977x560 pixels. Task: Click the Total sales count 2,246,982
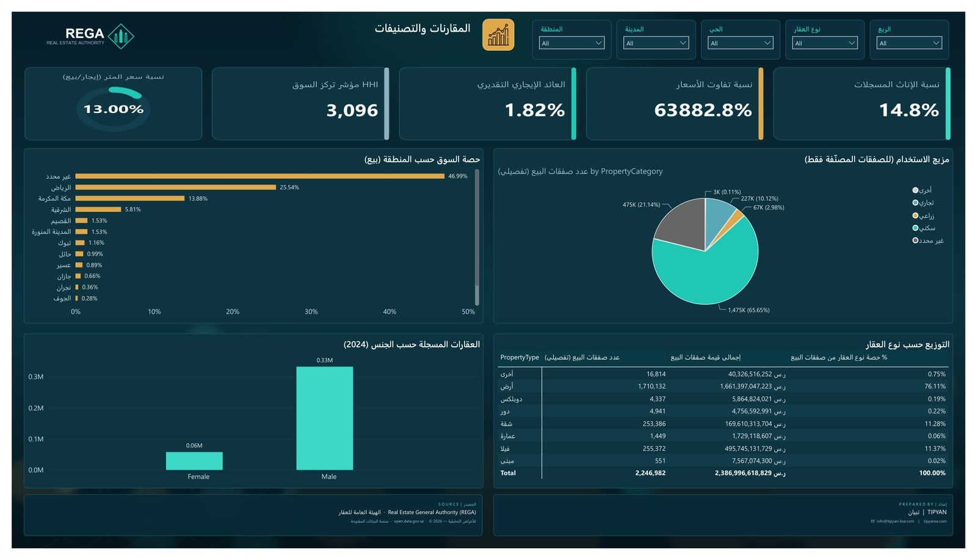click(x=650, y=473)
